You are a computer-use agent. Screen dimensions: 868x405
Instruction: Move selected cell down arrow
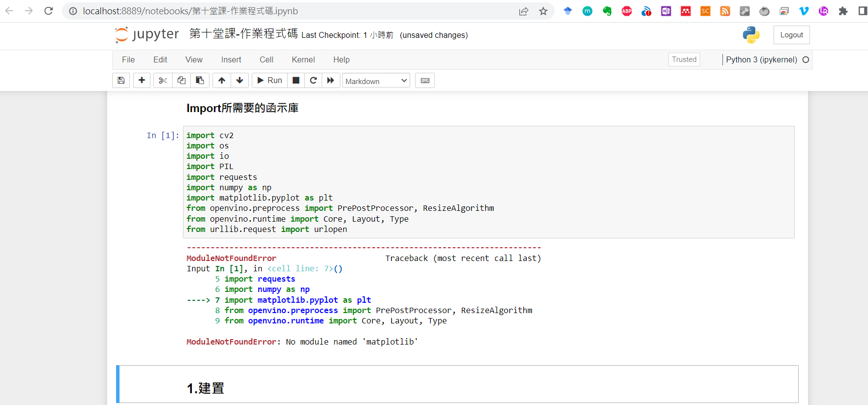click(239, 81)
